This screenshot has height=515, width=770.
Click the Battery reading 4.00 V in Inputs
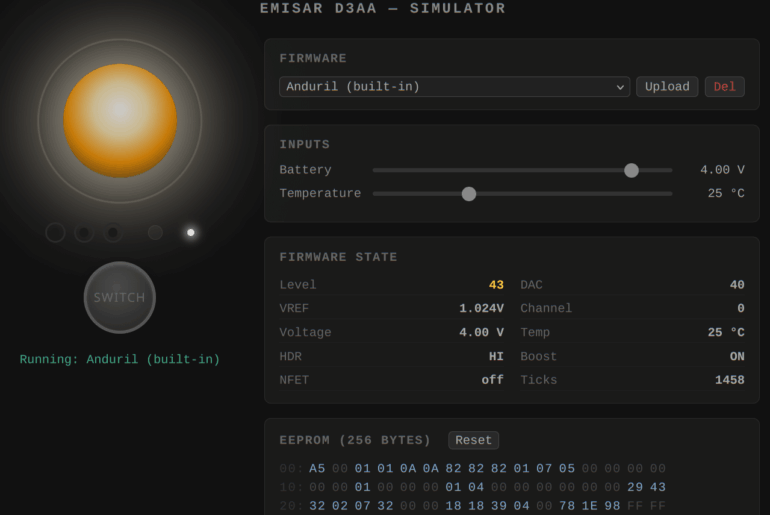[x=722, y=170]
